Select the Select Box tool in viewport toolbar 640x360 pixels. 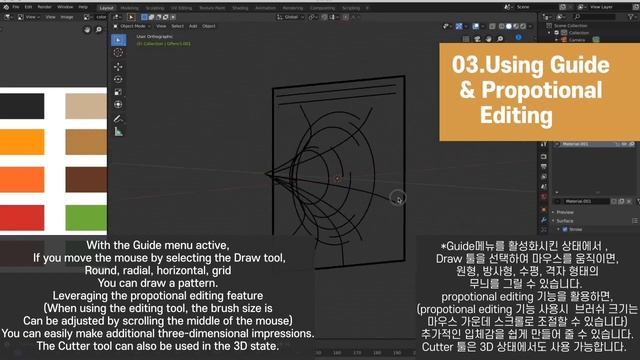pos(118,40)
